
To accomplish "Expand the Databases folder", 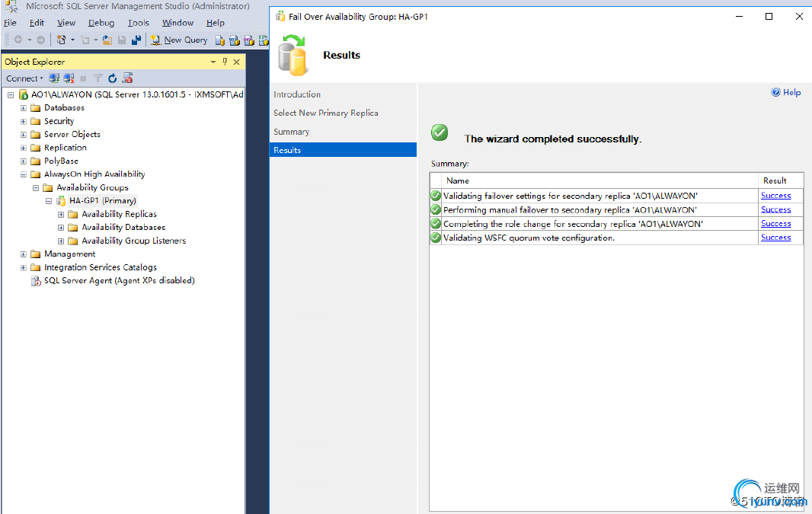I will click(24, 107).
